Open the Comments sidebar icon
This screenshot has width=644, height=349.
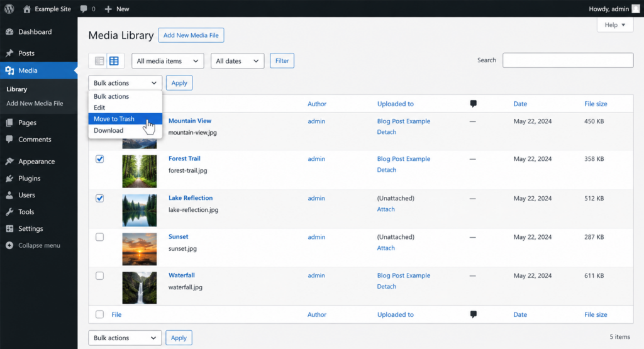[x=9, y=139]
